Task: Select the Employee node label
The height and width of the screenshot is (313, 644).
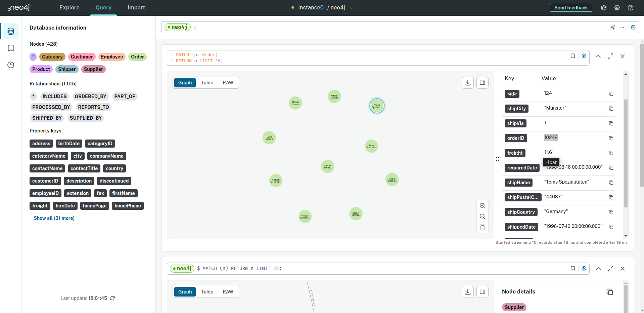Action: 112,57
